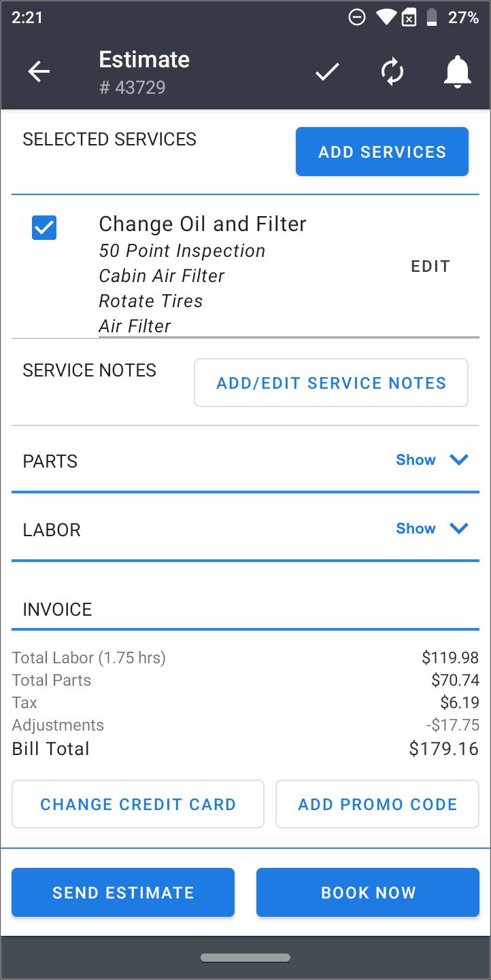Tap the do-not-disturb status icon
The image size is (491, 980).
pyautogui.click(x=356, y=18)
